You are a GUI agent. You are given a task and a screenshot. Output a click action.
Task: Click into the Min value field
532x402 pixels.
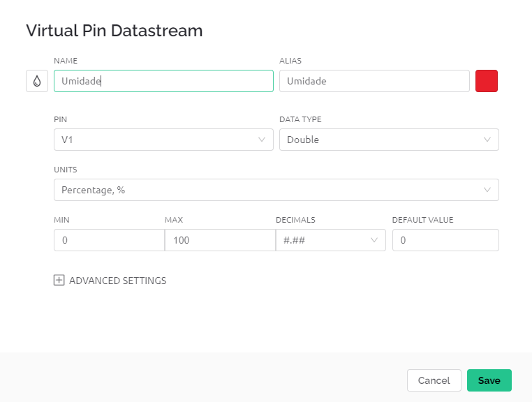coord(109,240)
